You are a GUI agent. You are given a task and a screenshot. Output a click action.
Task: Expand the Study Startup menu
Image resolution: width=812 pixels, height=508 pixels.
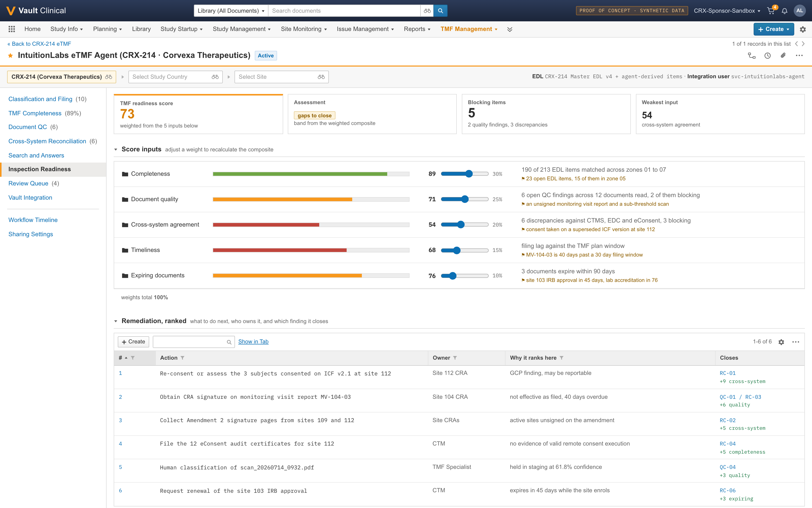coord(181,29)
